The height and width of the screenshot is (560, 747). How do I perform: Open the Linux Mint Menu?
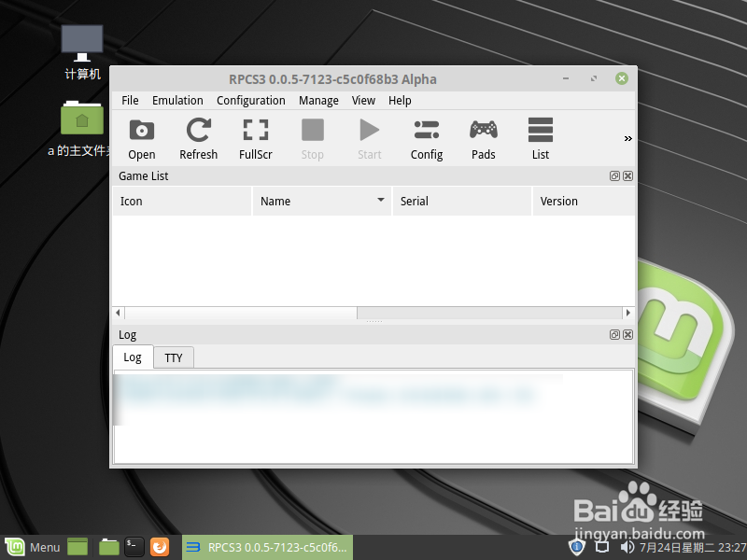coord(33,547)
